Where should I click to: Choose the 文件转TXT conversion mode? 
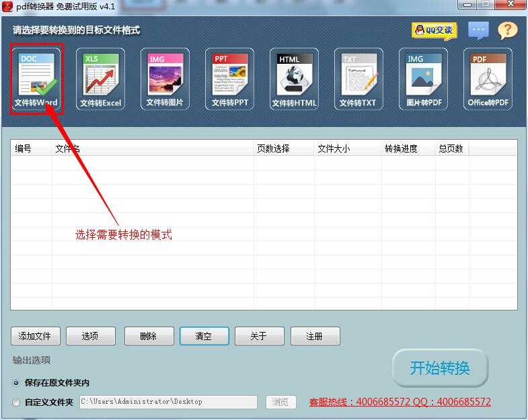pyautogui.click(x=359, y=79)
